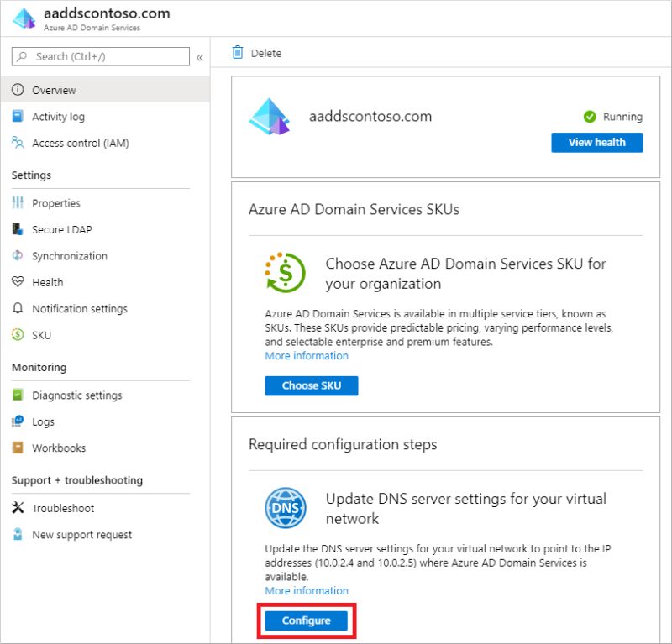
Task: Click the Workbooks icon in sidebar
Action: [17, 448]
